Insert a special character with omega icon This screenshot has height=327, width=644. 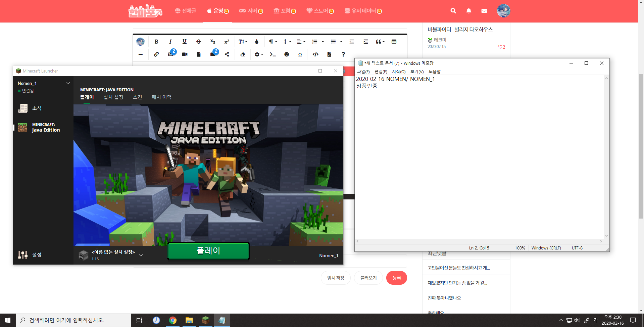300,54
